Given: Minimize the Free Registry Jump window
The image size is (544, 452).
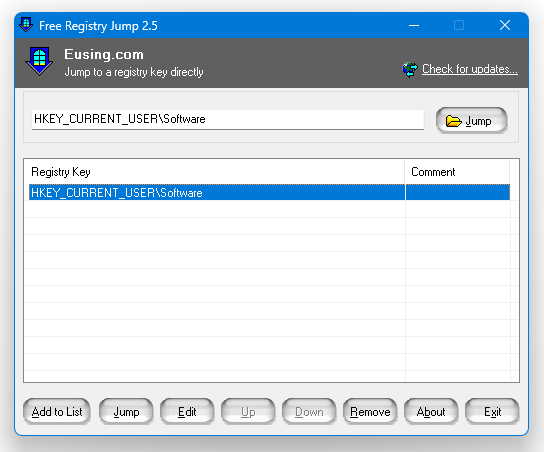Looking at the screenshot, I should (414, 25).
